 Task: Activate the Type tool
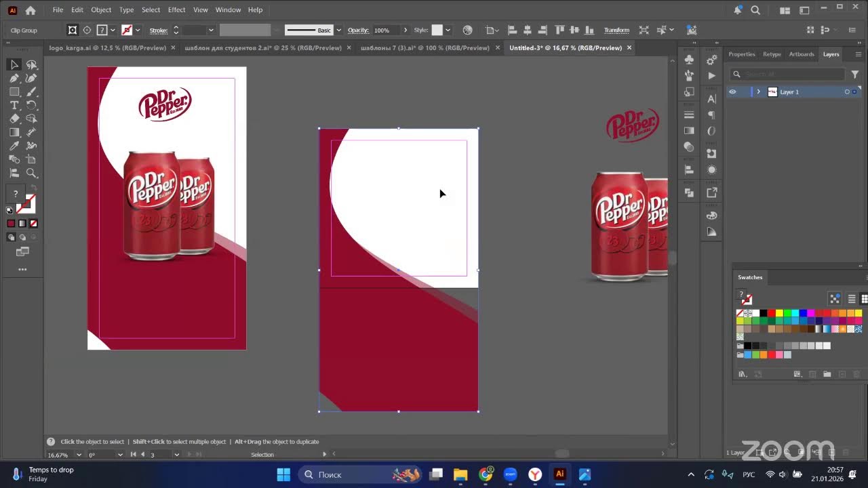coord(14,105)
